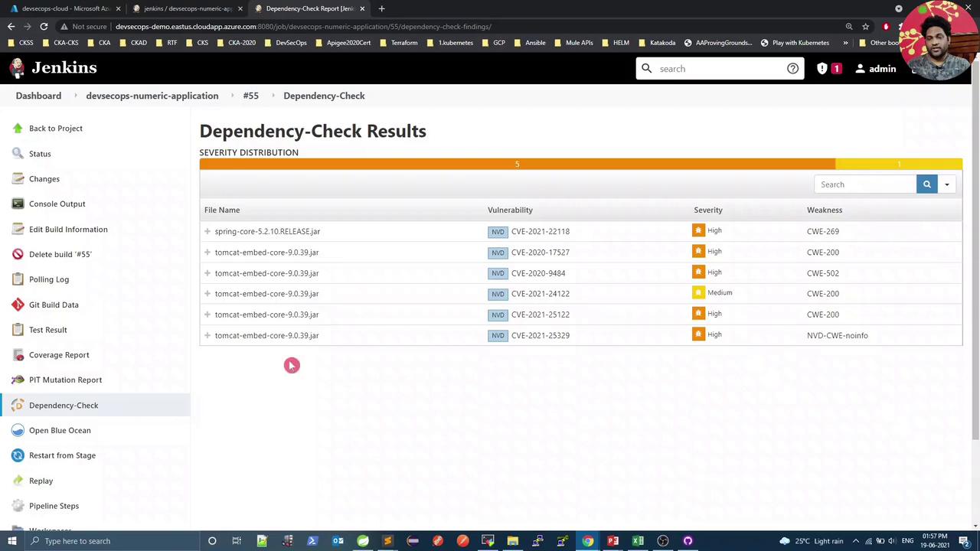Open the Windows Start menu
The height and width of the screenshot is (551, 980).
[12, 541]
